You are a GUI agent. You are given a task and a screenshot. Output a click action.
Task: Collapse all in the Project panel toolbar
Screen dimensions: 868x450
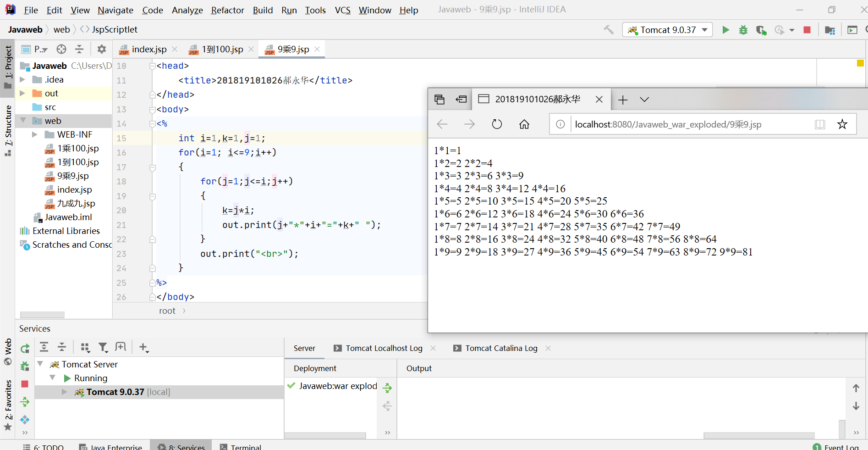click(x=79, y=49)
